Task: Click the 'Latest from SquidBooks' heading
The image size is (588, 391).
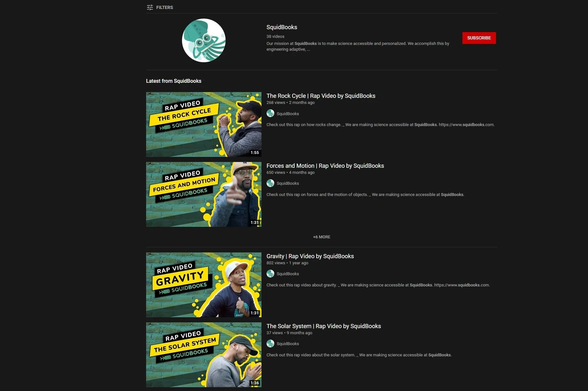Action: 174,81
